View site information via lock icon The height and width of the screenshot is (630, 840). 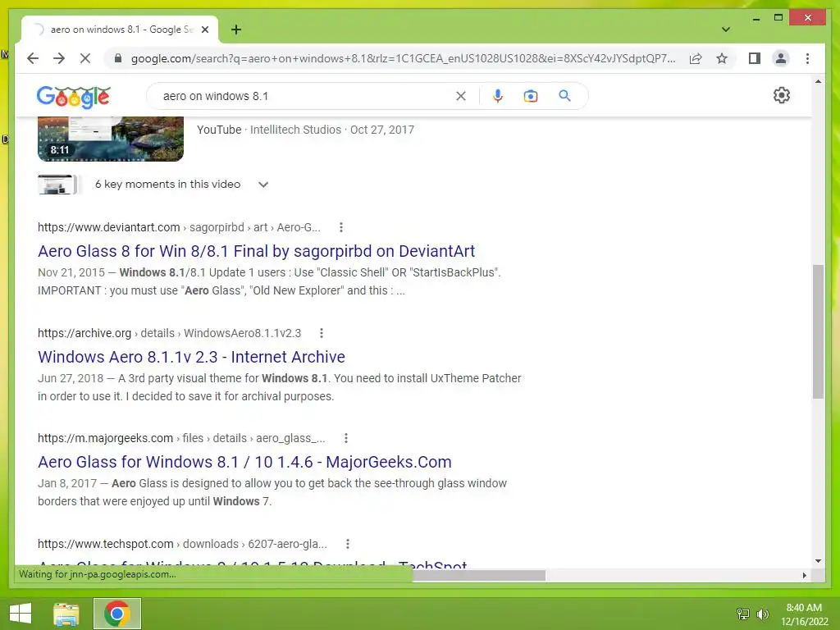118,58
